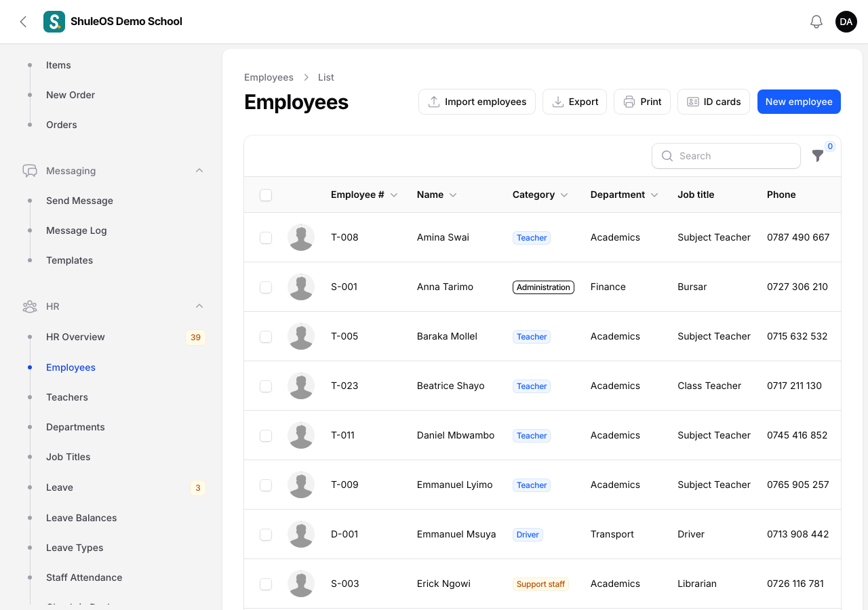
Task: Click Anna Tarimo's avatar
Action: click(301, 287)
